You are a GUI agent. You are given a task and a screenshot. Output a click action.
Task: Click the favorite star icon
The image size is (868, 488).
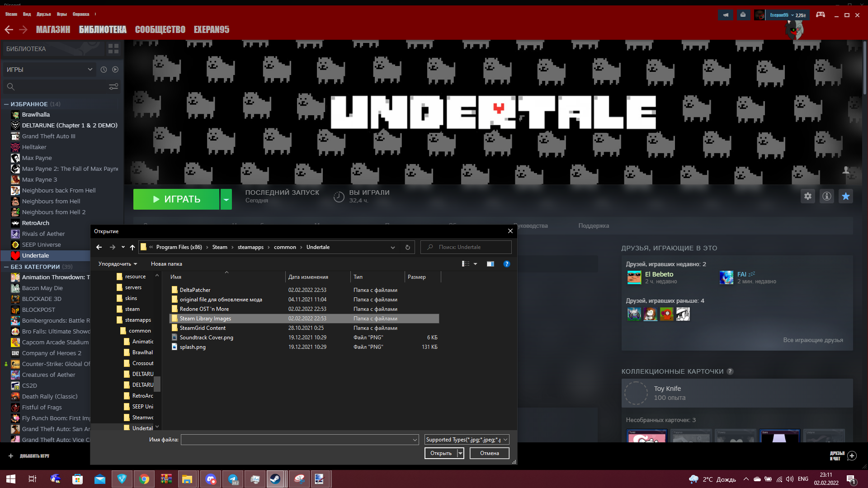click(x=845, y=196)
